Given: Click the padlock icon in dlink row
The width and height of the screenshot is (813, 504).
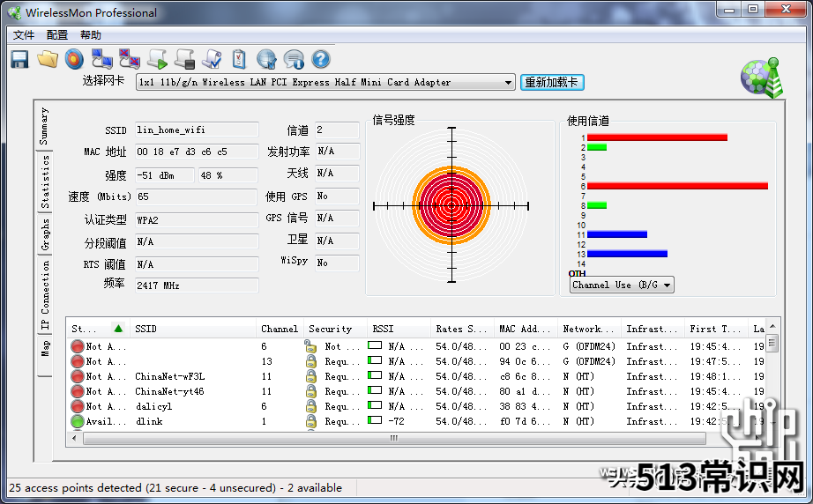Looking at the screenshot, I should (310, 421).
